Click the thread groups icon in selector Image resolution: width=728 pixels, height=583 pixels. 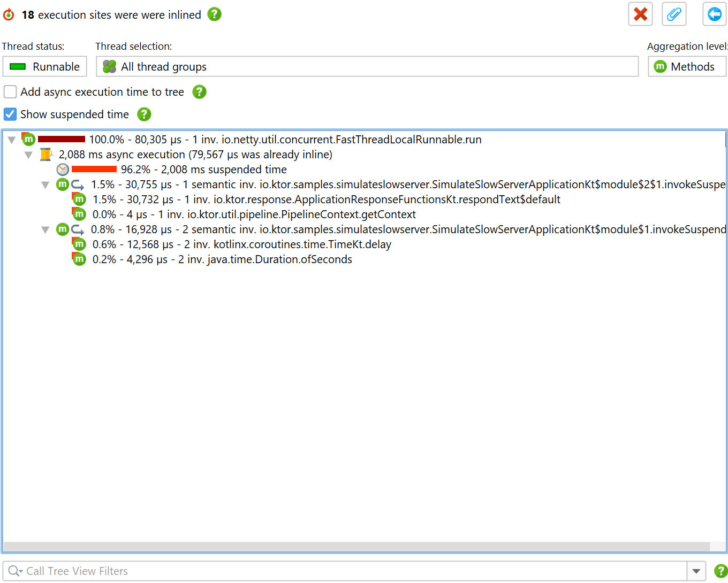(109, 67)
